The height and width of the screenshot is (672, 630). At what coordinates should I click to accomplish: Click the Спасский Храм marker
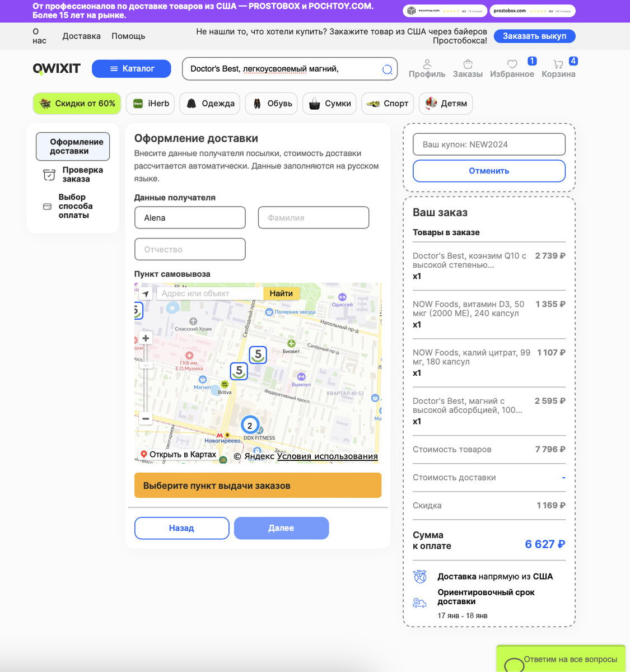pyautogui.click(x=193, y=321)
